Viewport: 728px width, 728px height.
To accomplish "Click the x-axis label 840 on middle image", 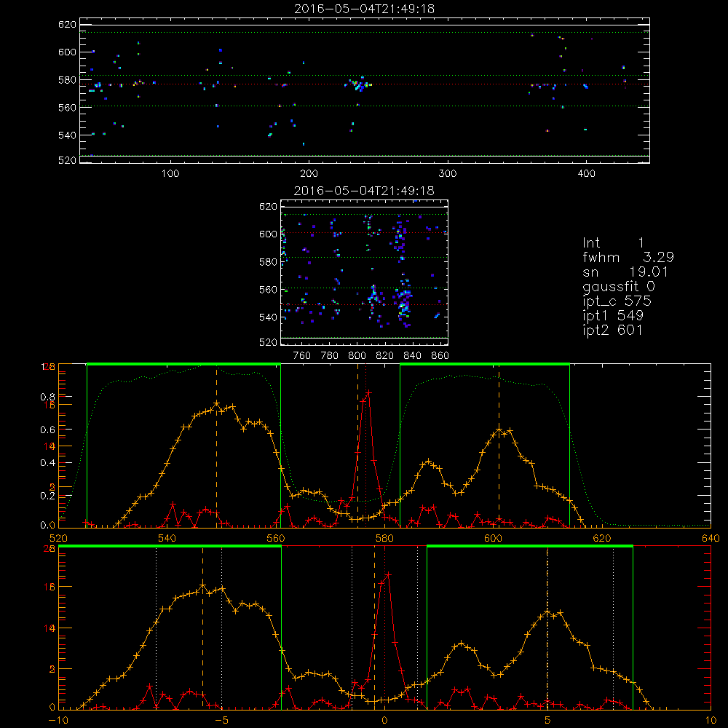I will 412,356.
